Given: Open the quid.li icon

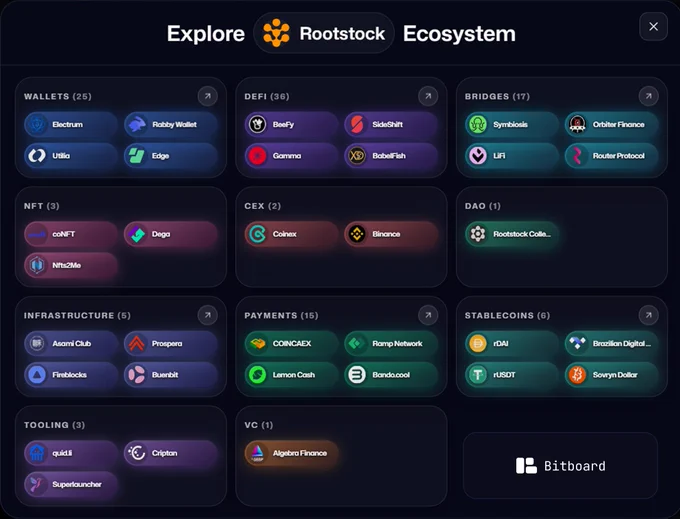Looking at the screenshot, I should [x=37, y=453].
